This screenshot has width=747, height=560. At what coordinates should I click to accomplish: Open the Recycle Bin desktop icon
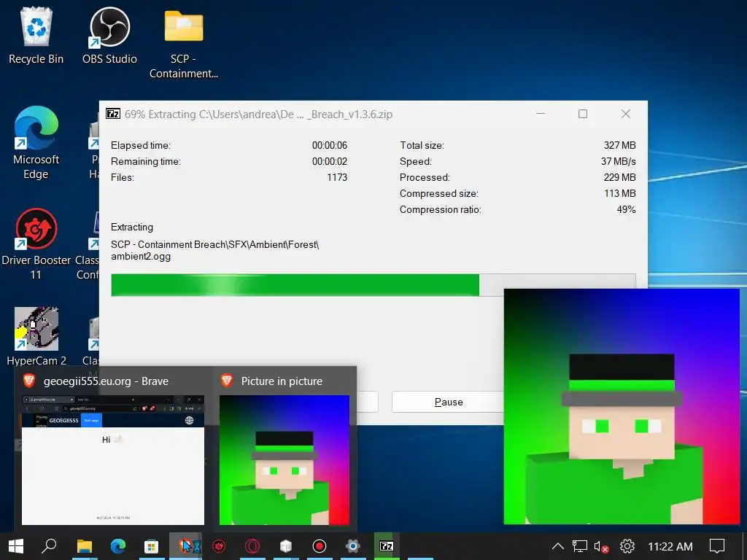coord(36,35)
